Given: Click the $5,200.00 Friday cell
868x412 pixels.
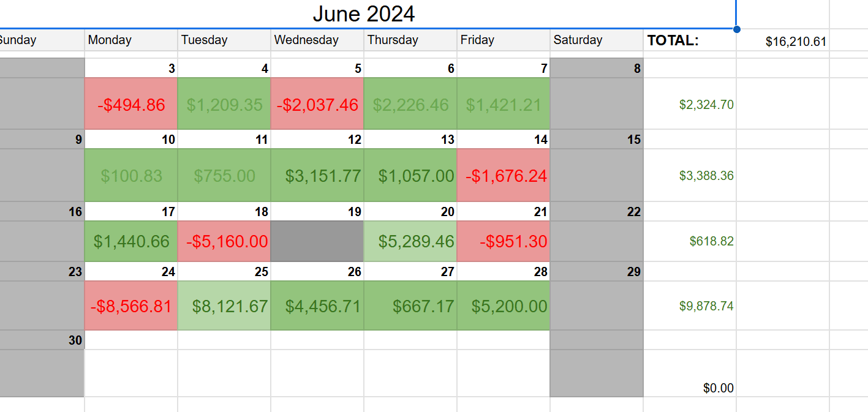Looking at the screenshot, I should (504, 306).
